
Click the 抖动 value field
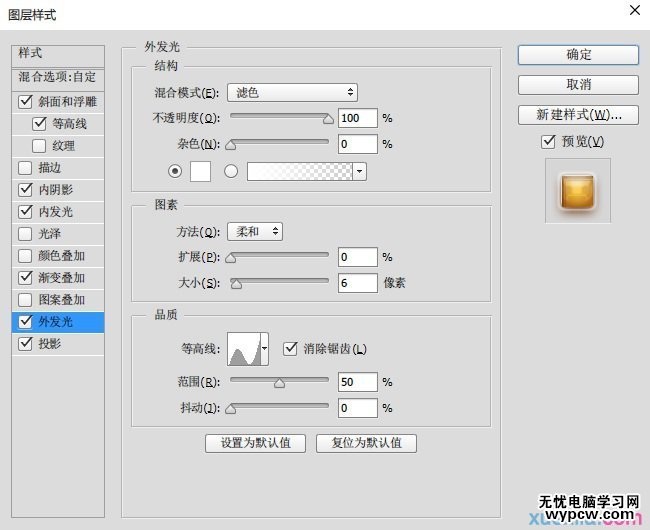358,408
